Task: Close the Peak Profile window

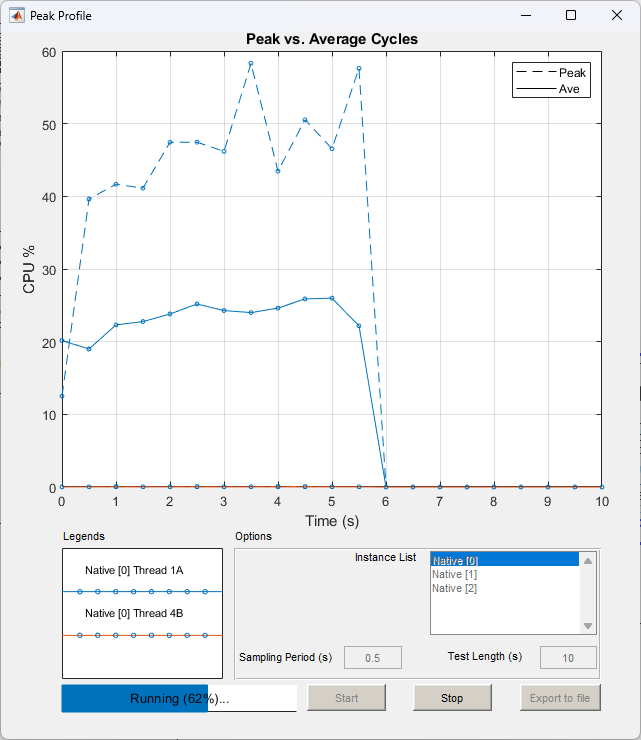Action: pyautogui.click(x=615, y=15)
